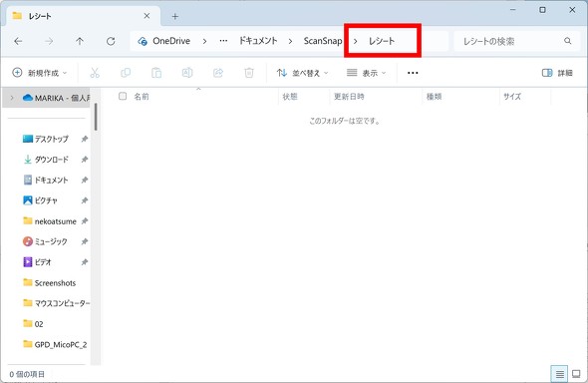Close the レシート tab

(x=147, y=16)
